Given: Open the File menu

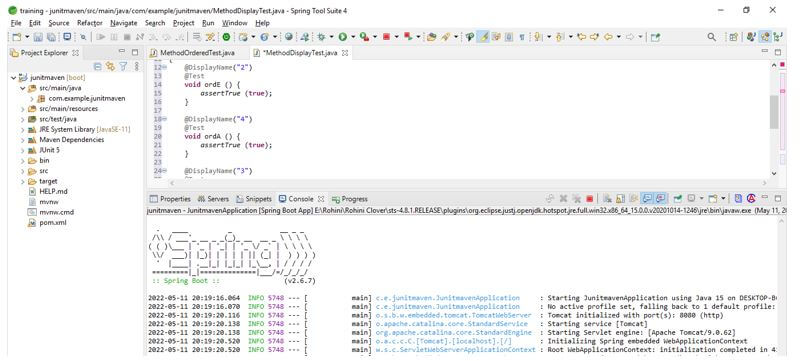Looking at the screenshot, I should (16, 23).
